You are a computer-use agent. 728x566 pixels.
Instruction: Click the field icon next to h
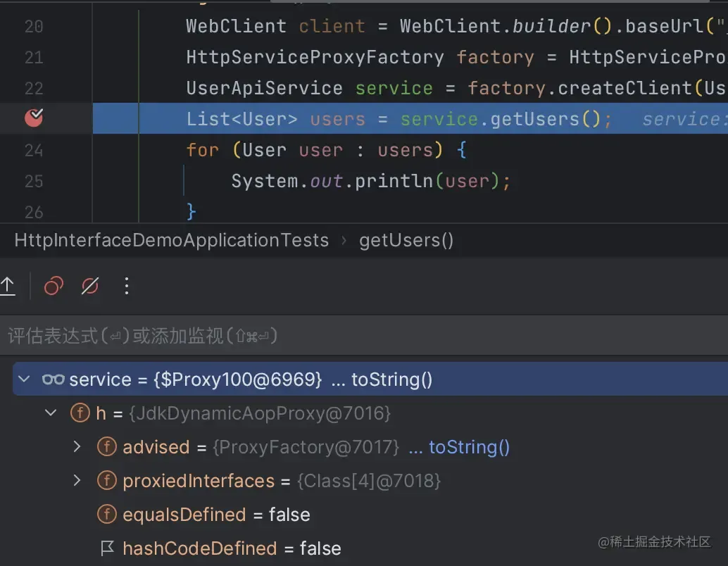point(80,413)
